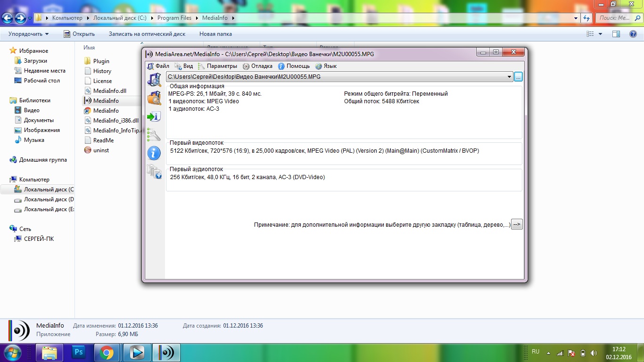Click the Export icon with the green arrow
Image resolution: width=644 pixels, height=362 pixels.
pyautogui.click(x=154, y=116)
